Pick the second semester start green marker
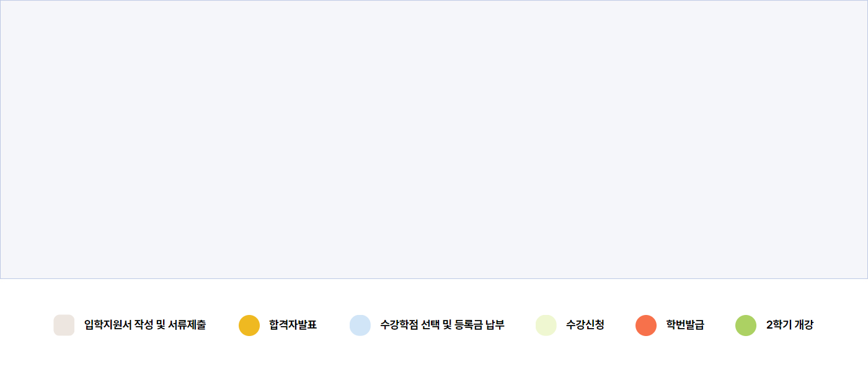Viewport: 868px width, 372px height. (746, 325)
